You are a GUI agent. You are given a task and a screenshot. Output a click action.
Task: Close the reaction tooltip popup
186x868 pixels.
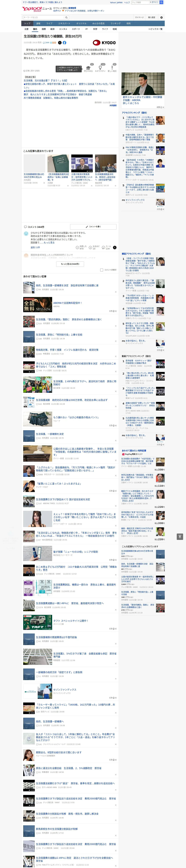click(x=81, y=67)
